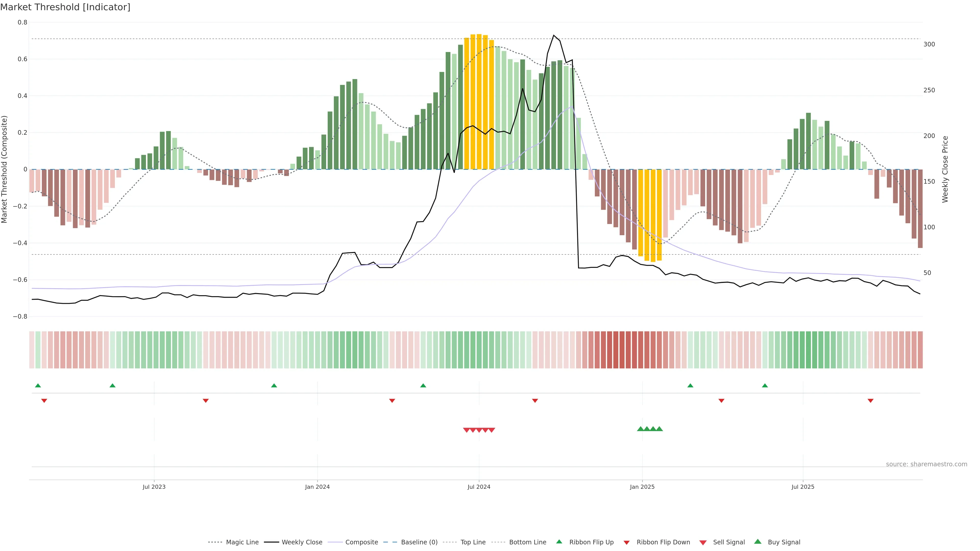Open the sharemaestro.com source text
980x551 pixels.
[x=926, y=464]
